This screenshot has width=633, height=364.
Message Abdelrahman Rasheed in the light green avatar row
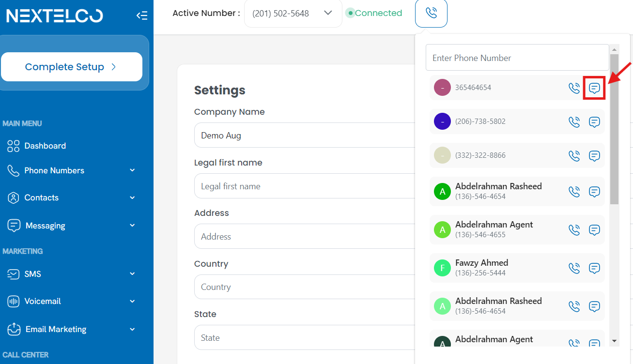(x=594, y=306)
